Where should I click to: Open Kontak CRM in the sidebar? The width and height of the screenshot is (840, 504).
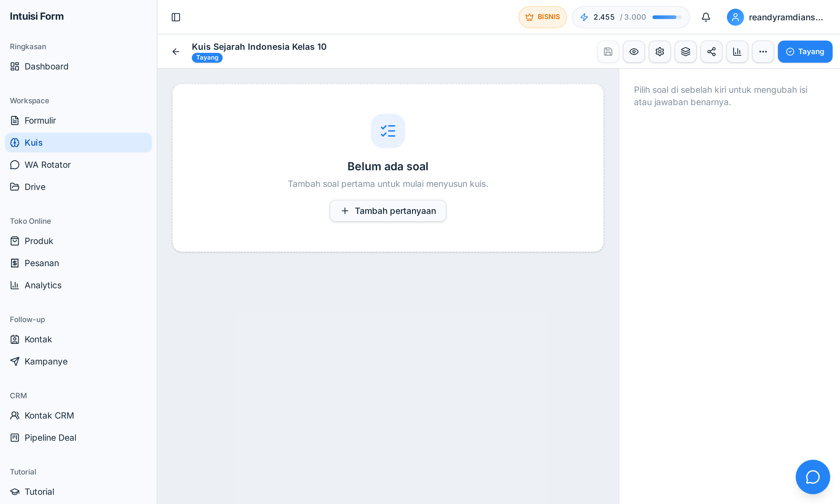pos(78,415)
